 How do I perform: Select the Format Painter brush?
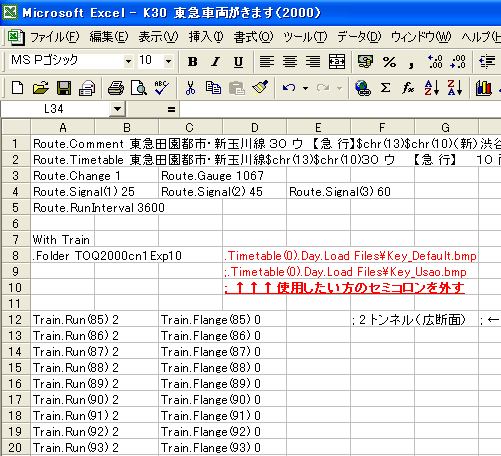[x=260, y=88]
